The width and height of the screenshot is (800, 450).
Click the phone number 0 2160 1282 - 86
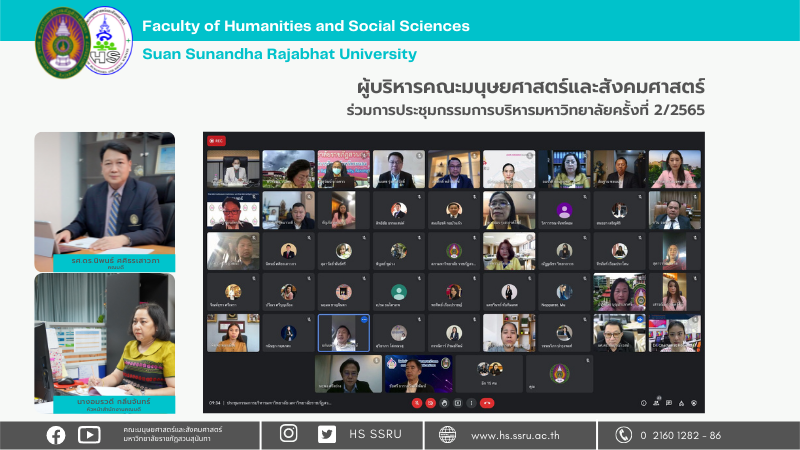tap(681, 435)
